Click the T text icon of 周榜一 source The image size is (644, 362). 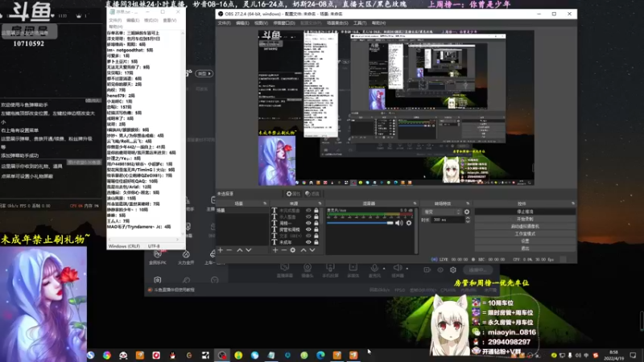[274, 223]
